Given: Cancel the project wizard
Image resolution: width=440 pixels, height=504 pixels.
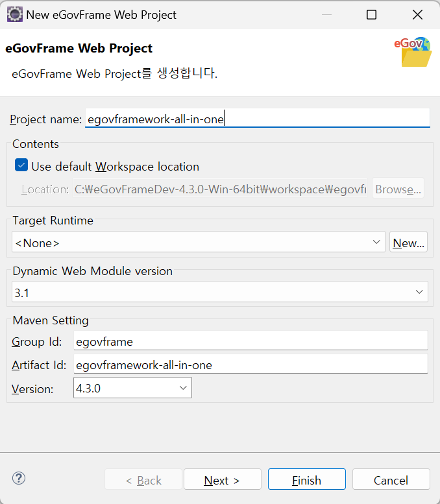Looking at the screenshot, I should pos(391,480).
